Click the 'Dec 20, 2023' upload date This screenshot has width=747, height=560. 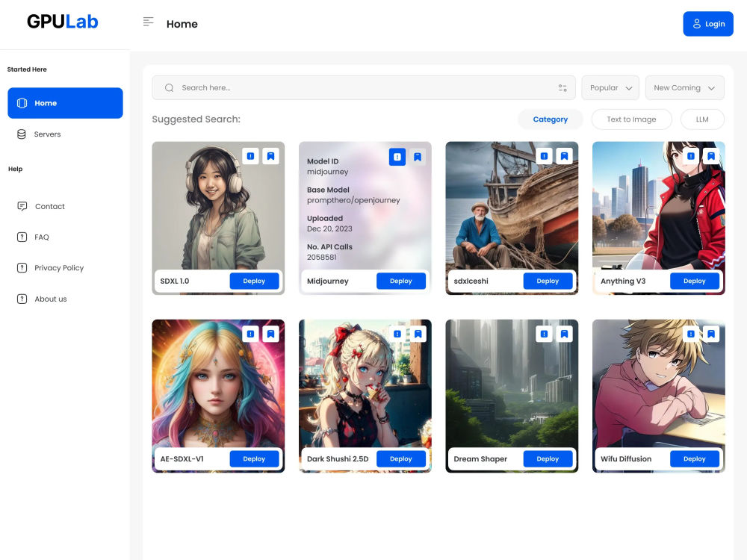(x=329, y=229)
